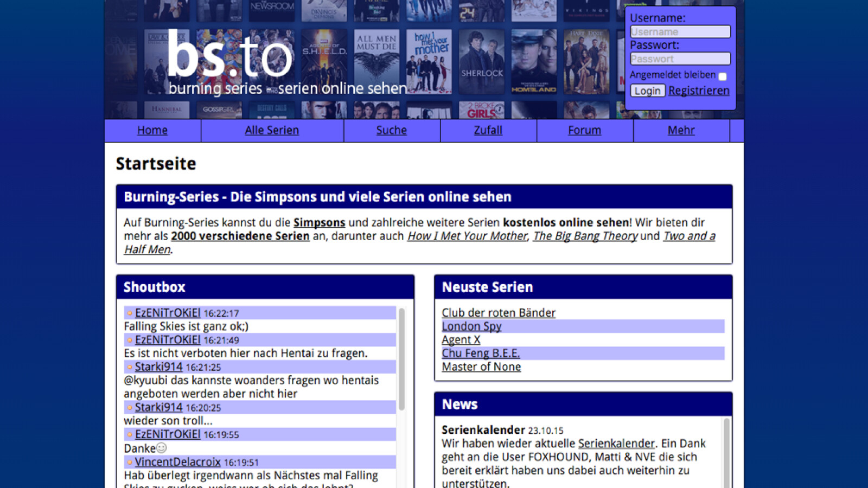Click the How I Met Your Mother poster
868x488 pixels.
[x=429, y=62]
